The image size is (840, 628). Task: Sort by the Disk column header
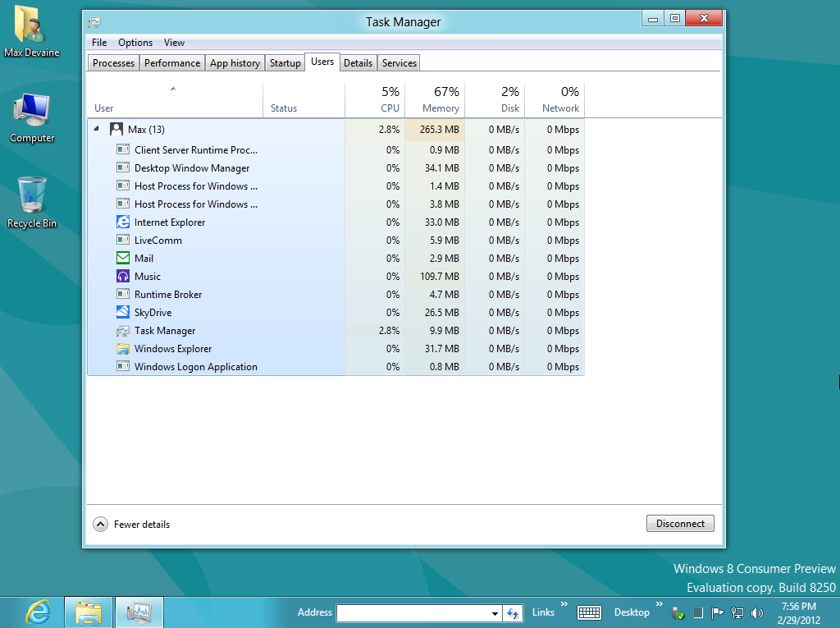pyautogui.click(x=495, y=100)
